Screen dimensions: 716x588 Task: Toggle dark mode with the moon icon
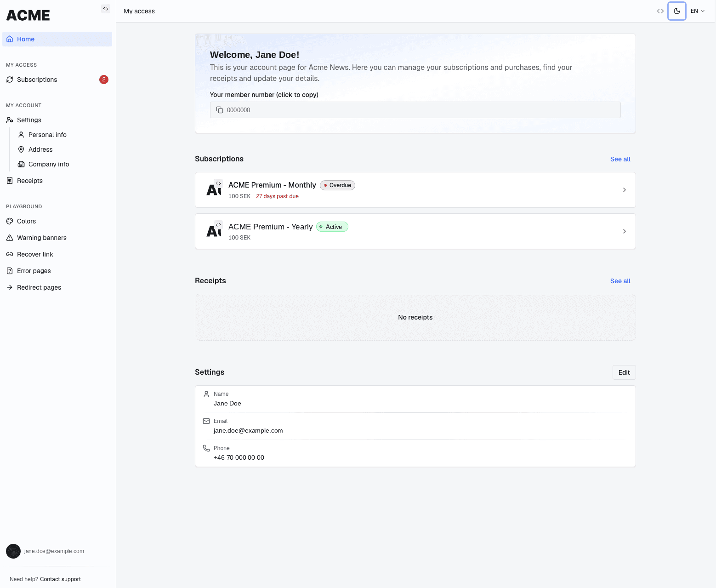677,11
